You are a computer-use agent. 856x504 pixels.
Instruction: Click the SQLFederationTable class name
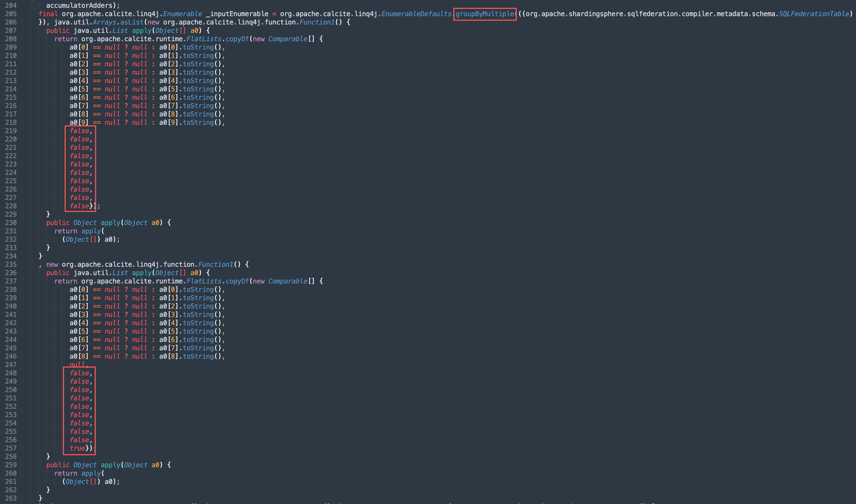814,14
